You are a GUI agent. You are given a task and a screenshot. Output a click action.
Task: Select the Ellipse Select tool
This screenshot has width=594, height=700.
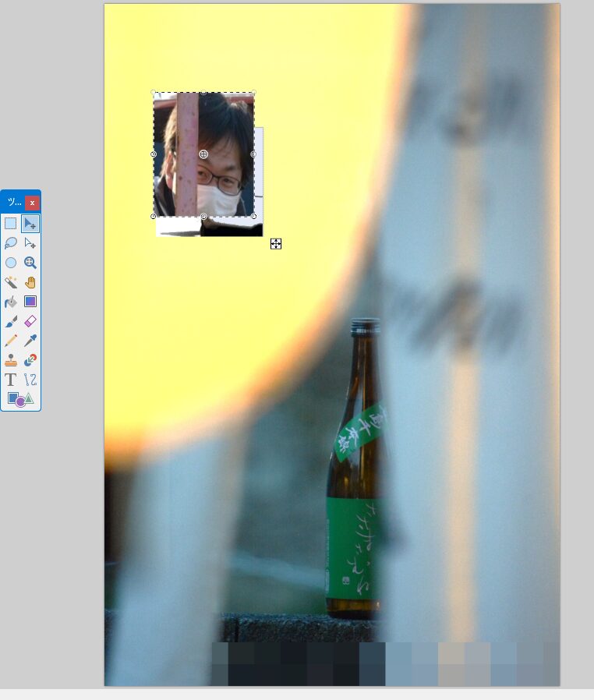tap(11, 263)
